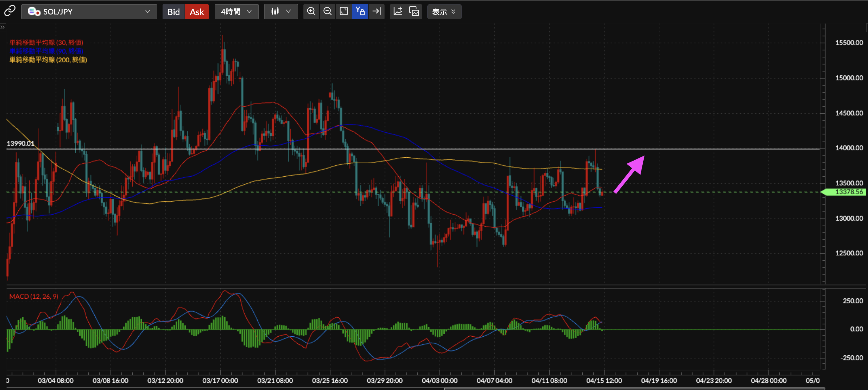Click the MACD (12, 26, 9) label
Viewport: 868px width, 390px height.
click(x=34, y=296)
